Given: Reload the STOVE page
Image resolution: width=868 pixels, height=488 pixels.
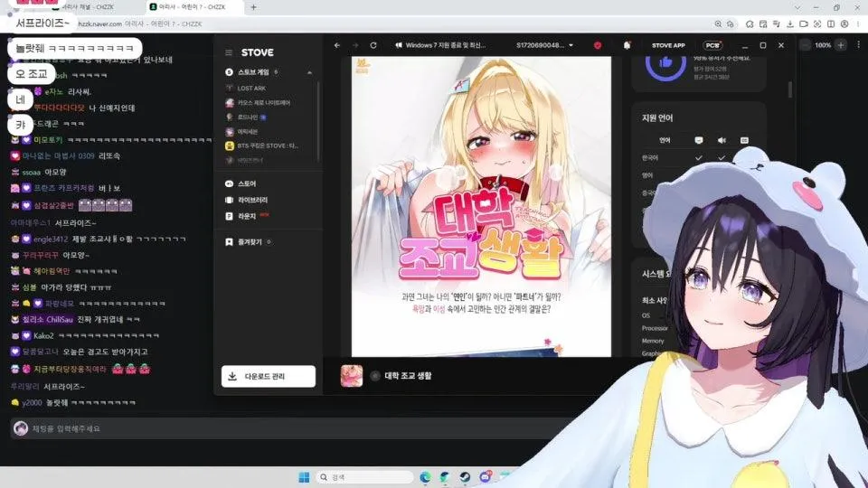Looking at the screenshot, I should pyautogui.click(x=373, y=45).
